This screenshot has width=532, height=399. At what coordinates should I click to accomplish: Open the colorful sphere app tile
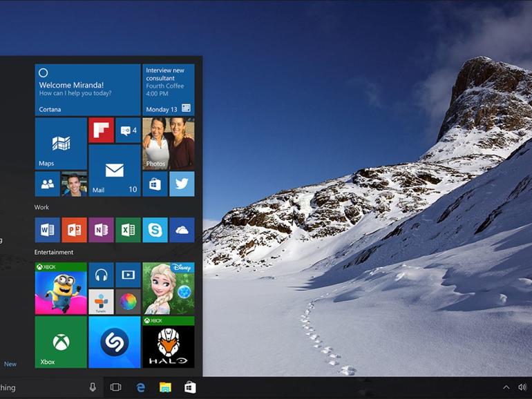point(128,302)
